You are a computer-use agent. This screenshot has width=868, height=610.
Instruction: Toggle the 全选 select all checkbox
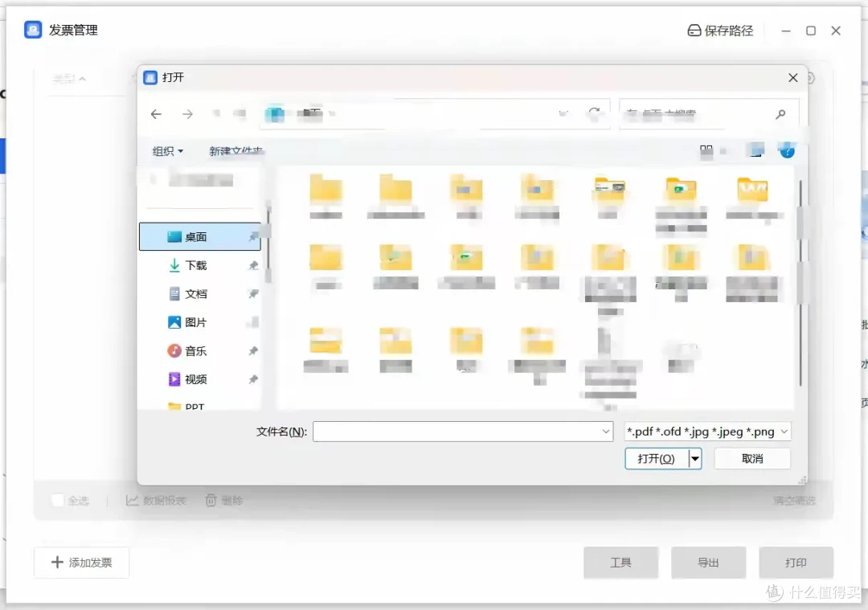(x=58, y=501)
